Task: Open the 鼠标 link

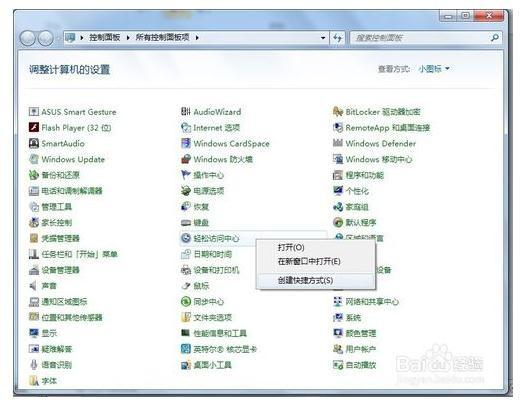Action: tap(201, 286)
